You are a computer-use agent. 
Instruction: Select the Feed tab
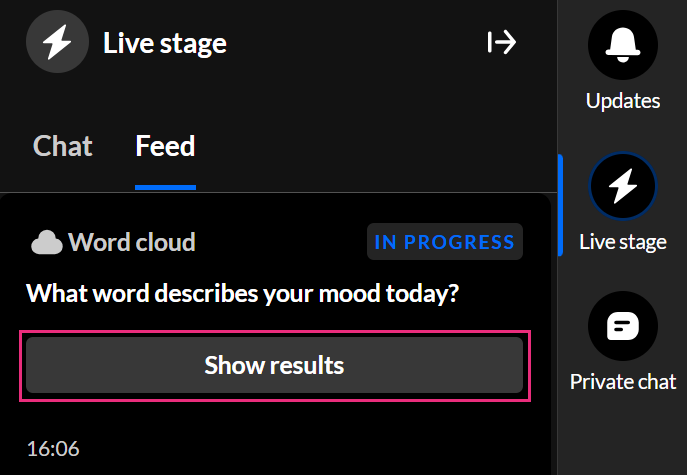[x=165, y=147]
